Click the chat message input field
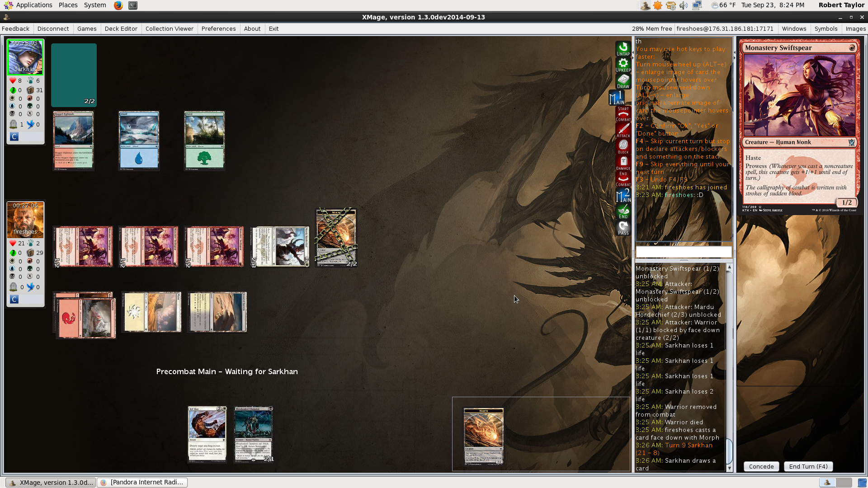Image resolution: width=868 pixels, height=488 pixels. [x=683, y=252]
